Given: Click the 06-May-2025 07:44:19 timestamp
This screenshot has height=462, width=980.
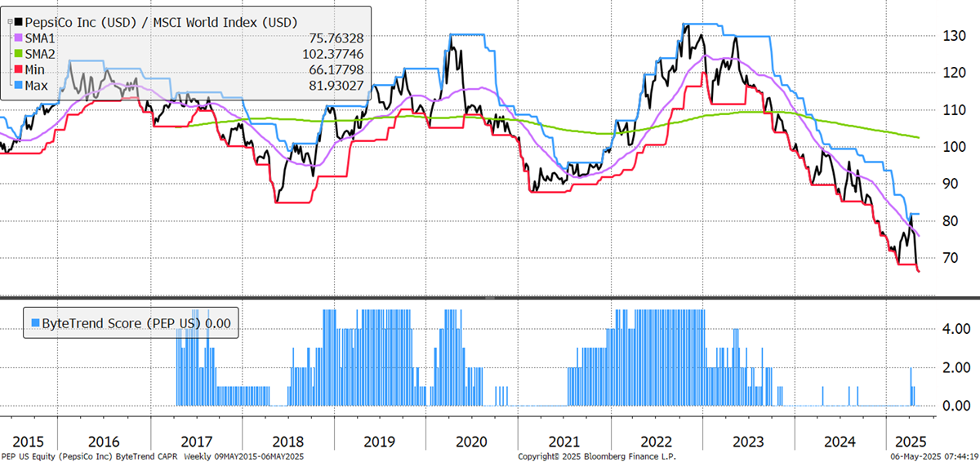Looking at the screenshot, I should [933, 456].
